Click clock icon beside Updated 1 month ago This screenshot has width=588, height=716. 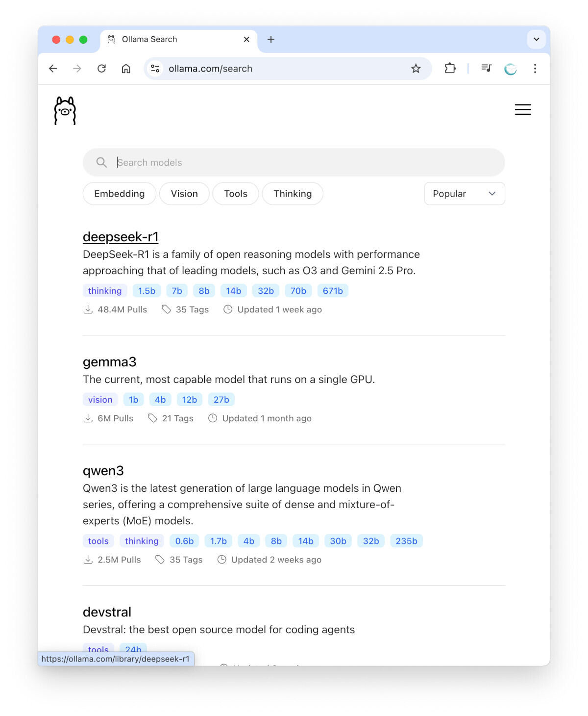tap(213, 418)
